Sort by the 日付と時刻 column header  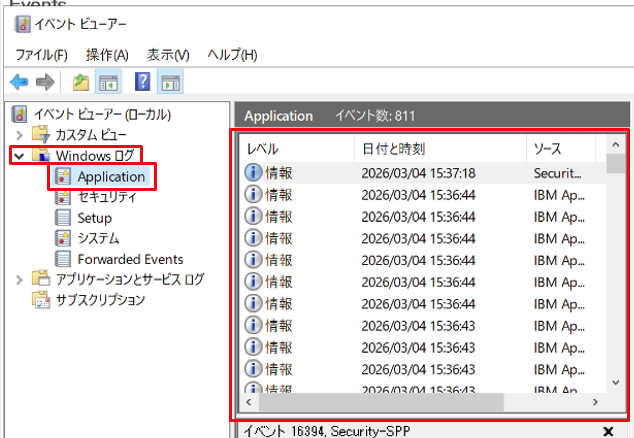(440, 149)
